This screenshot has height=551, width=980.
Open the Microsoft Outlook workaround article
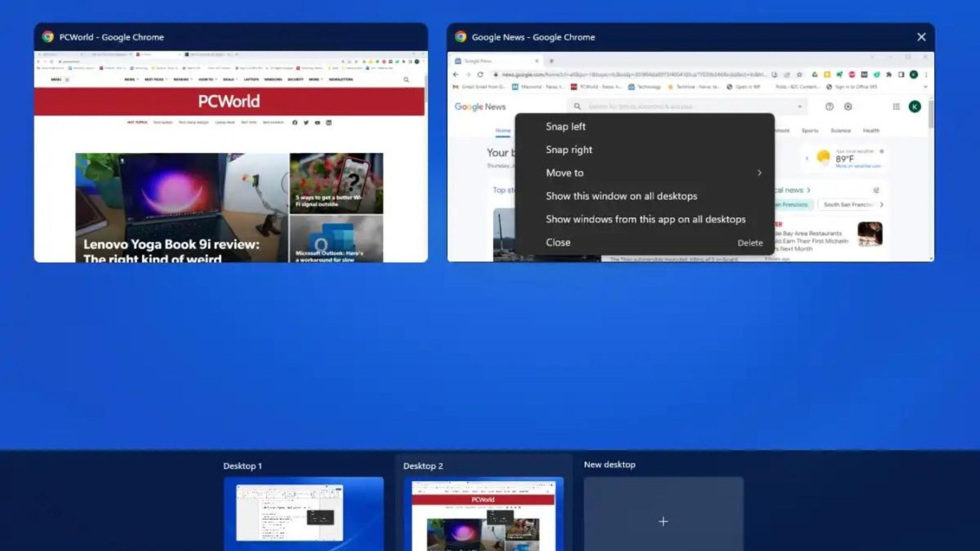pos(336,239)
